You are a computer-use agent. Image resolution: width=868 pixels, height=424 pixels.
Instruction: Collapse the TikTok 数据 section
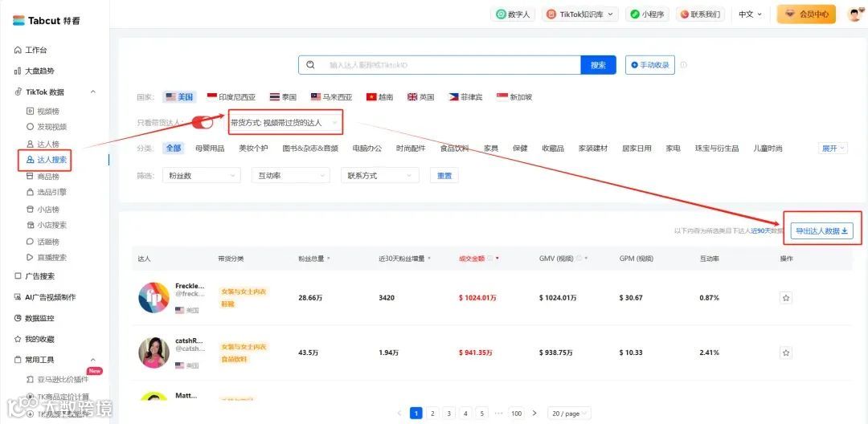click(x=93, y=92)
